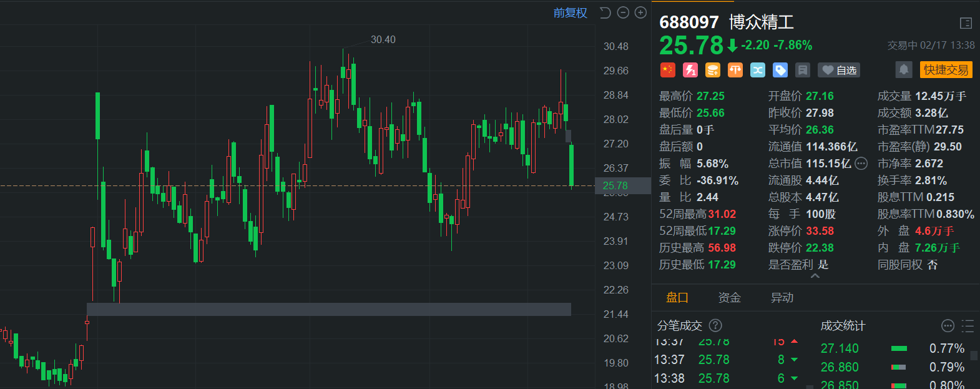The width and height of the screenshot is (980, 389).
Task: Expand more options next to 总市值
Action: 861,164
